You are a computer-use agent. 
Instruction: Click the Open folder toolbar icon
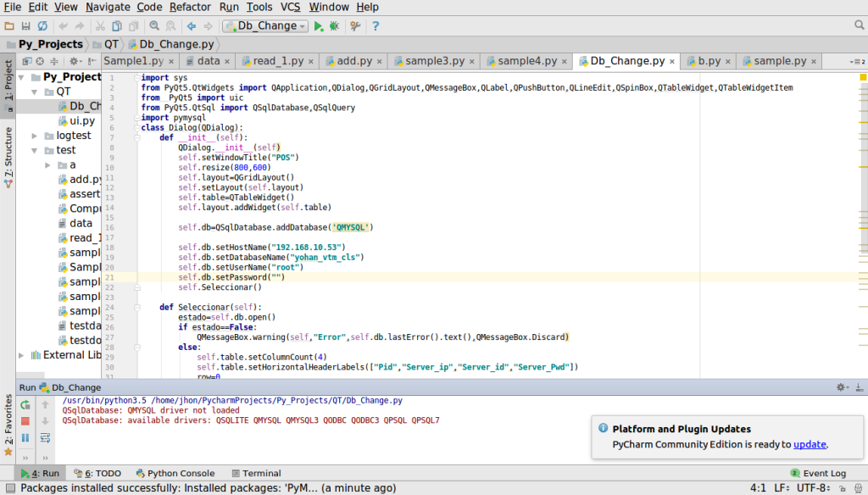click(8, 26)
